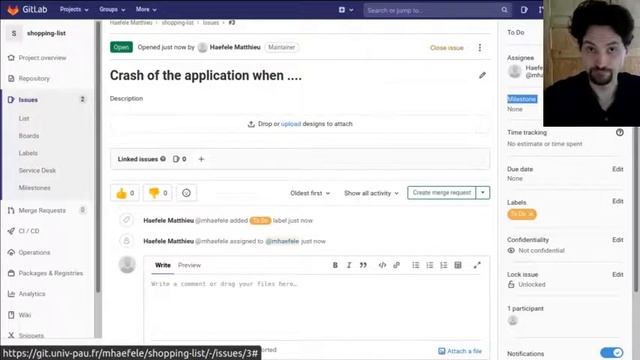The height and width of the screenshot is (360, 640).
Task: Toggle the Notifications switch
Action: [x=611, y=353]
